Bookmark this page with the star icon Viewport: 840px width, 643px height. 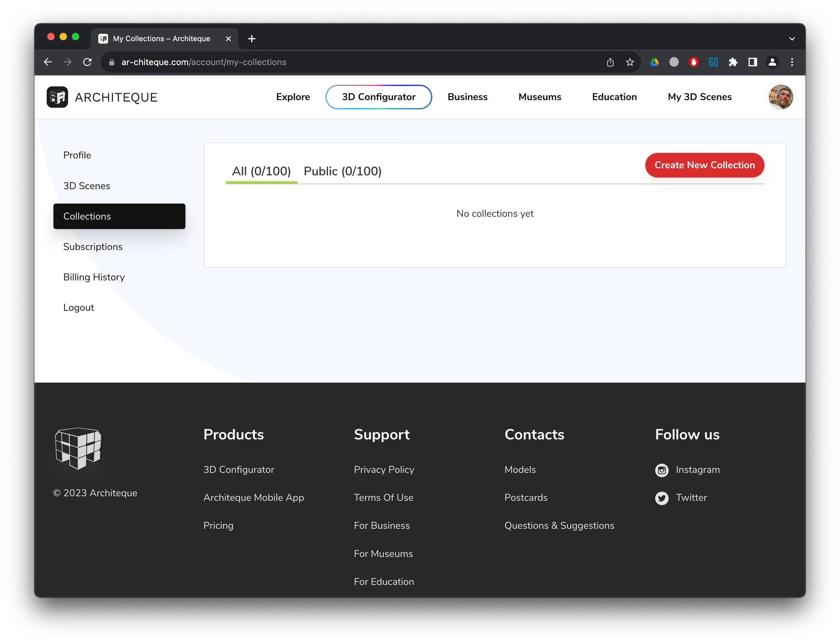click(630, 62)
